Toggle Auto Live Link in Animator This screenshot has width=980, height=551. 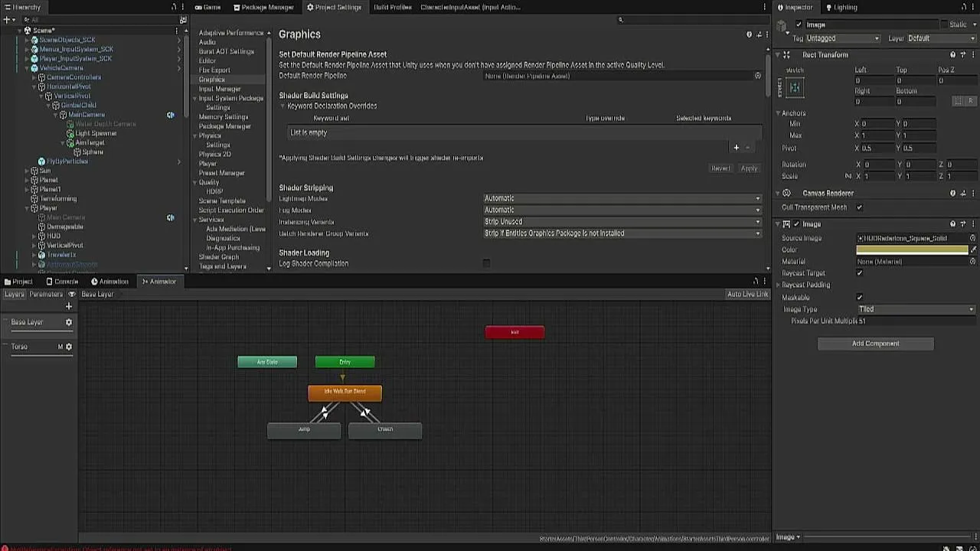[x=747, y=294]
